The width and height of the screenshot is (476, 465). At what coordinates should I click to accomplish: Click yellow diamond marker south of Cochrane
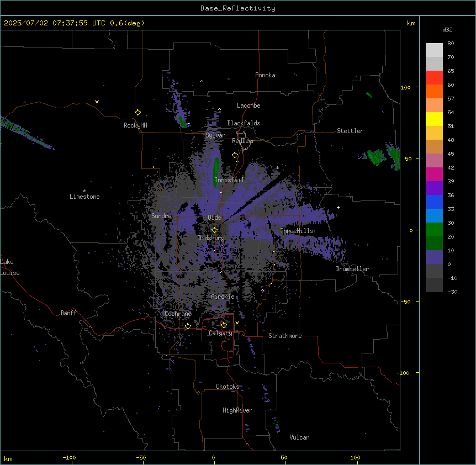tap(188, 326)
